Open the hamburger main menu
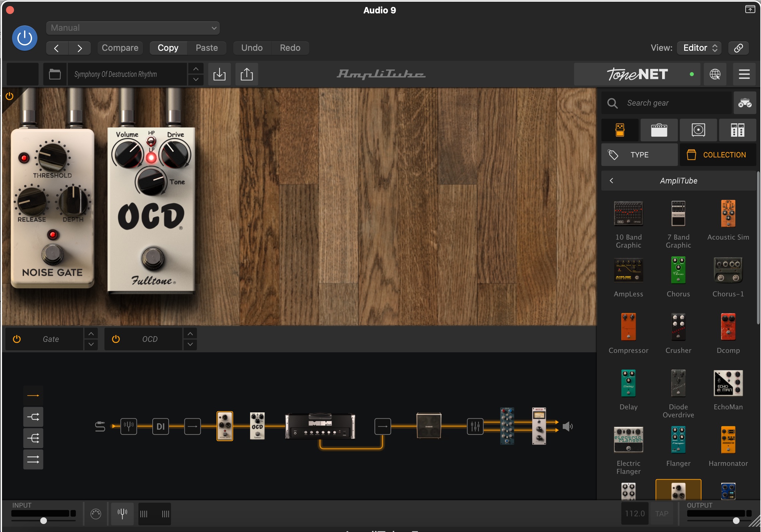Screen dimensions: 761x532 point(744,74)
